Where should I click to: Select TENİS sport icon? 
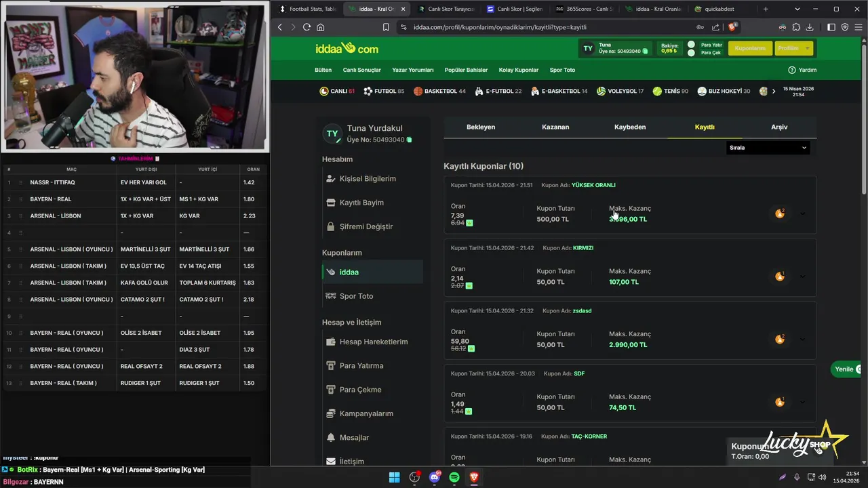pos(657,91)
